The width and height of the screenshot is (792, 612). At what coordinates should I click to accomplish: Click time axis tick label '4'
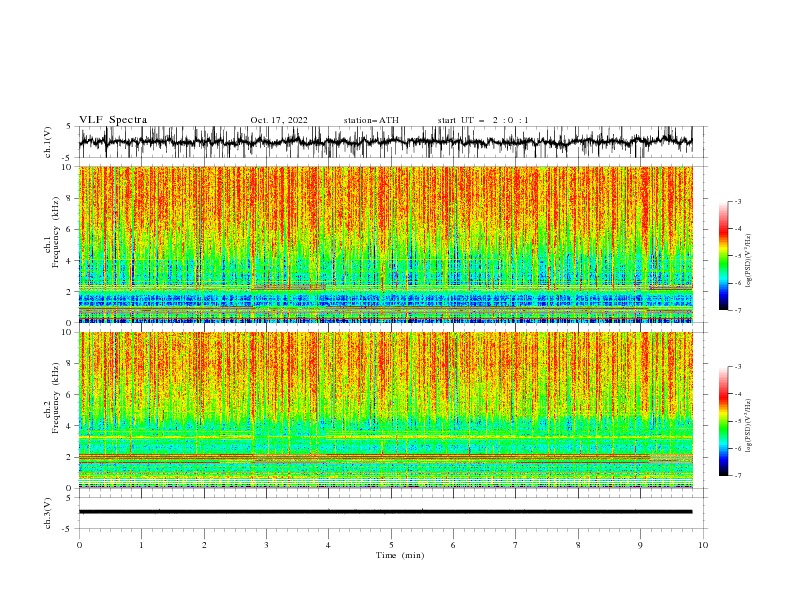coord(328,545)
